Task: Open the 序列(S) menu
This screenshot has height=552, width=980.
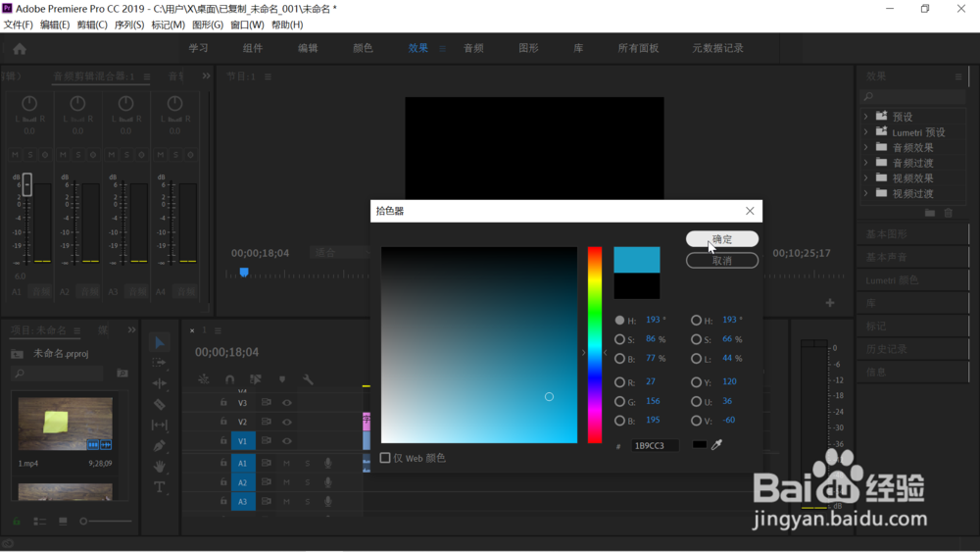Action: [x=128, y=25]
